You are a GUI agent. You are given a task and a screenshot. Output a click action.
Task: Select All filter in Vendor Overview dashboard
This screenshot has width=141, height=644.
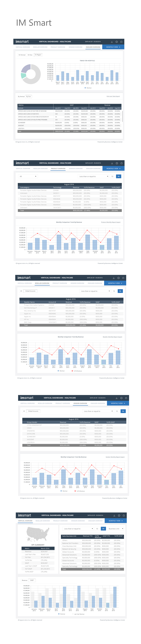click(24, 411)
